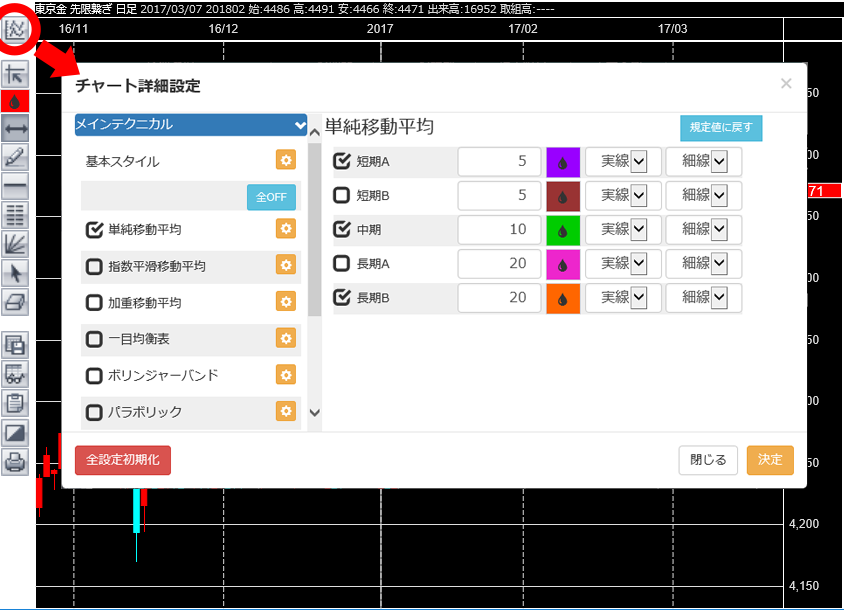The width and height of the screenshot is (844, 610).
Task: Click the printer icon in left toolbar
Action: point(15,462)
